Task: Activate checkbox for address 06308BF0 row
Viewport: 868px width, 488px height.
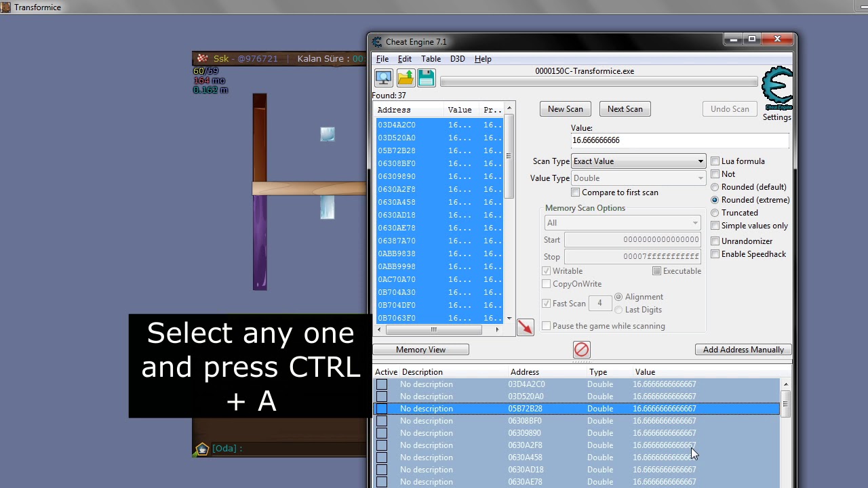Action: 382,421
